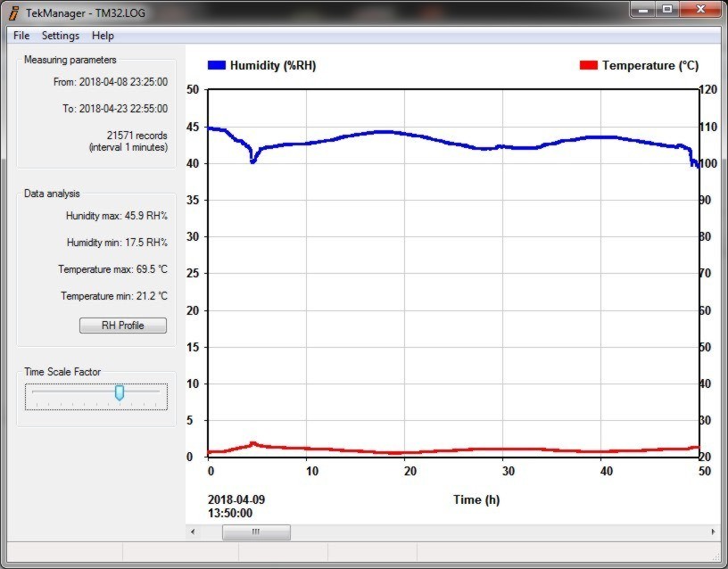Open the Settings menu

[x=61, y=36]
